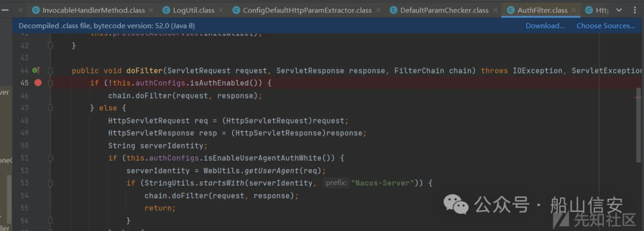Image resolution: width=644 pixels, height=231 pixels.
Task: Click the decompiled class file notice text
Action: 107,26
